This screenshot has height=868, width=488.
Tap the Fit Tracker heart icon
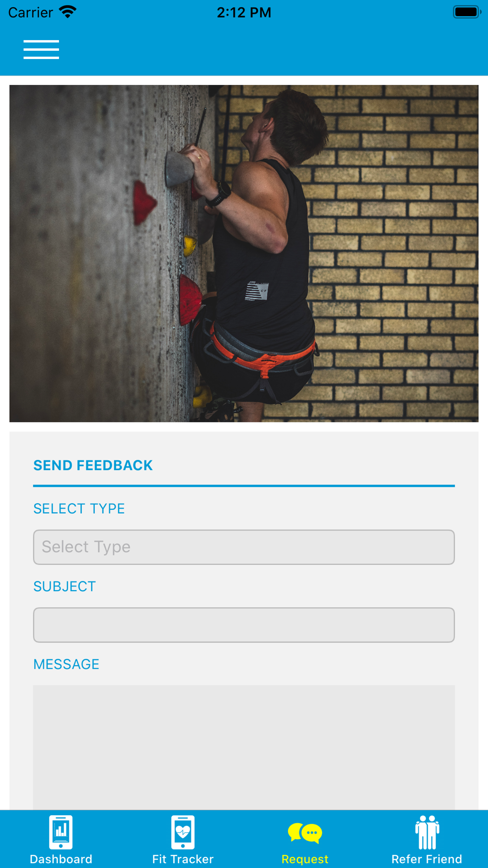click(x=183, y=832)
